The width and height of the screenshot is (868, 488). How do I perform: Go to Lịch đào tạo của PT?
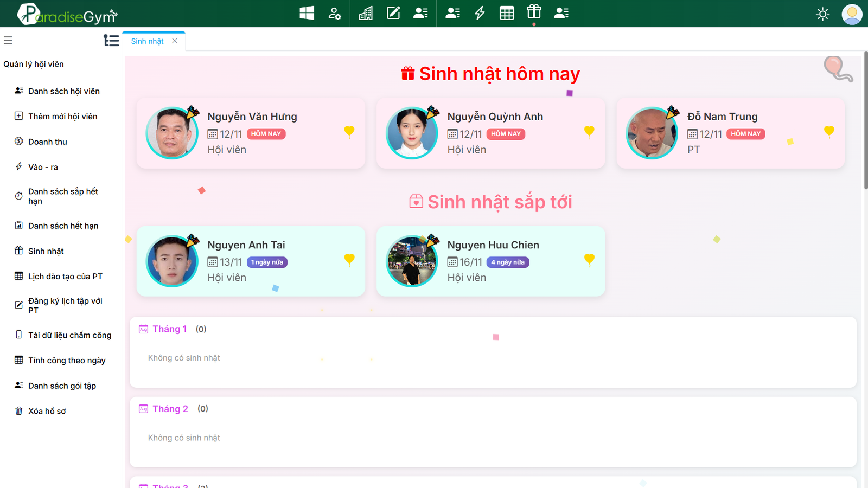(x=65, y=277)
